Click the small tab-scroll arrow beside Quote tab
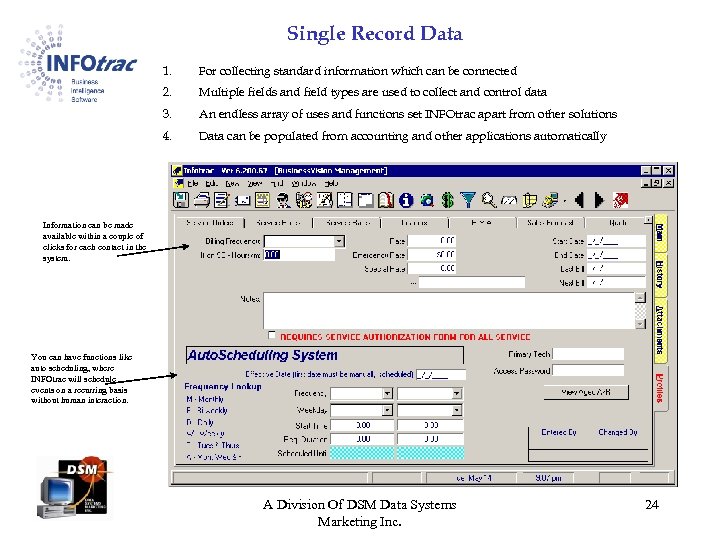This screenshot has height=540, width=720. [648, 220]
